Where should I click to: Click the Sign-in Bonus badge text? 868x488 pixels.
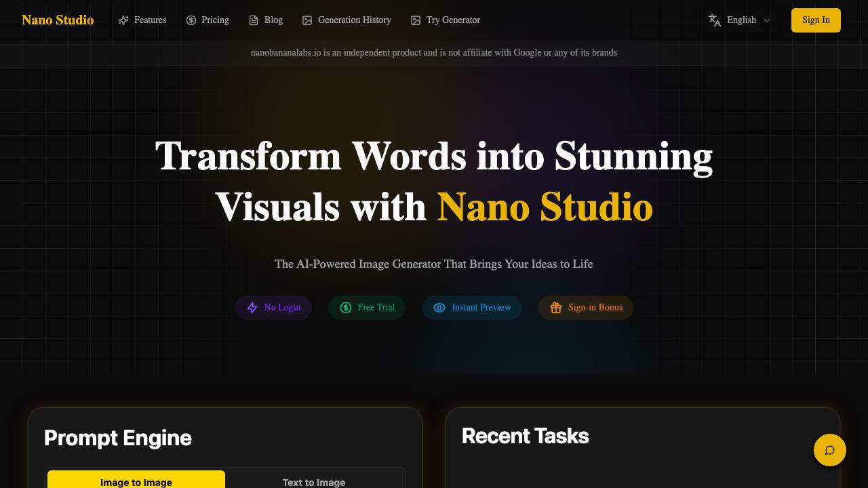[595, 307]
